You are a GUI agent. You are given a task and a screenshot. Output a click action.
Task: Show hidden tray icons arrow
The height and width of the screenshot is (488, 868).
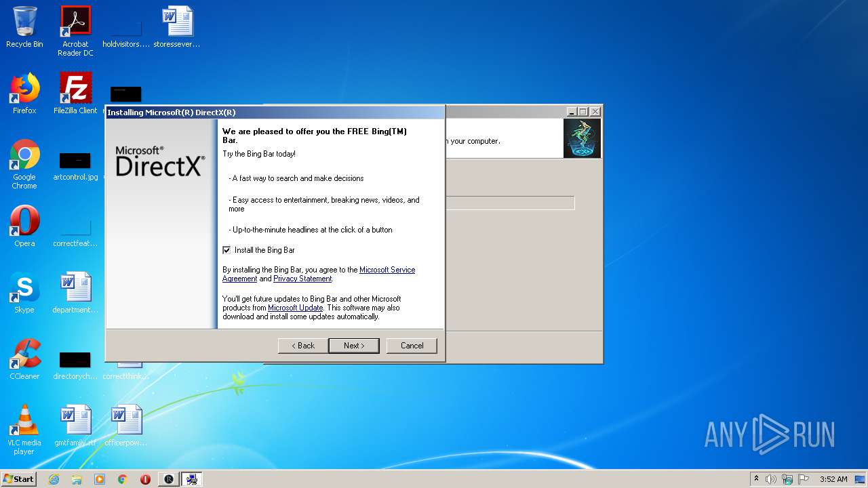(x=756, y=479)
